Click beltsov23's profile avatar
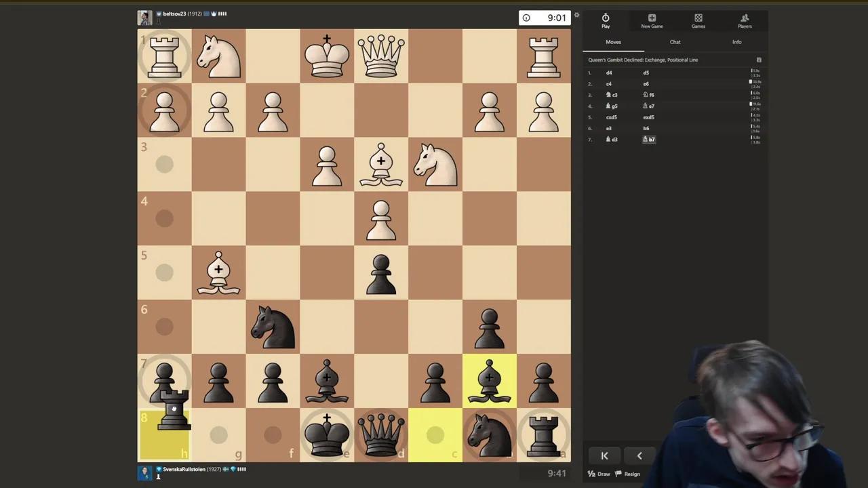The width and height of the screenshot is (868, 488). pyautogui.click(x=144, y=17)
